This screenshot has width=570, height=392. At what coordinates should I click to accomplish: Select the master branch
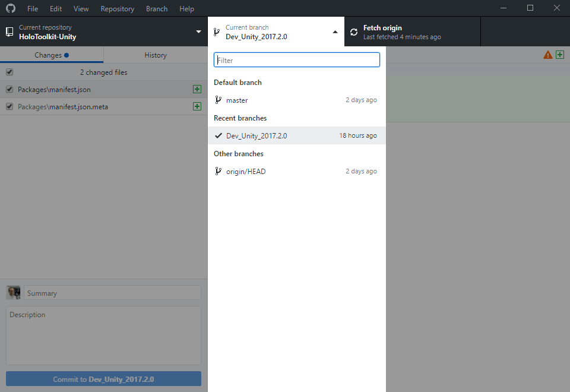(x=297, y=100)
